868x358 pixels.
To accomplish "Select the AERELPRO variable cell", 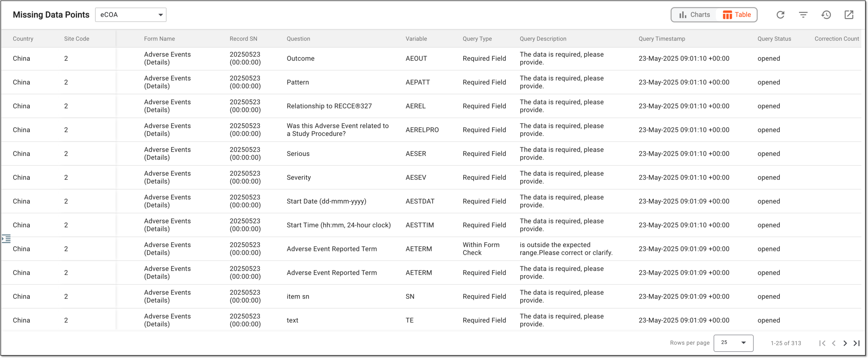I will click(422, 130).
